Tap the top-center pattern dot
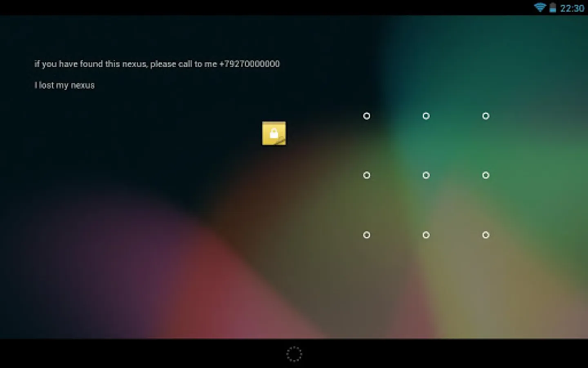This screenshot has height=368, width=588. (x=426, y=116)
